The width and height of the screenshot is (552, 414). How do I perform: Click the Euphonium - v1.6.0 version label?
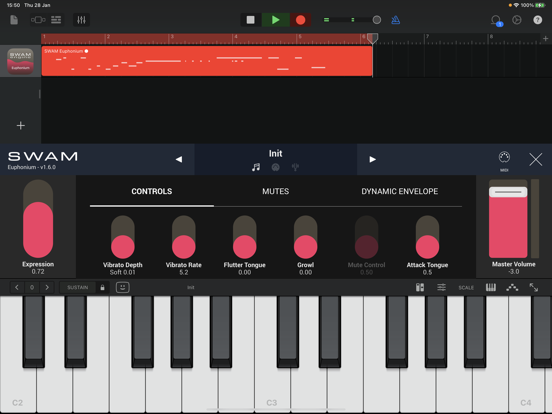coord(32,167)
